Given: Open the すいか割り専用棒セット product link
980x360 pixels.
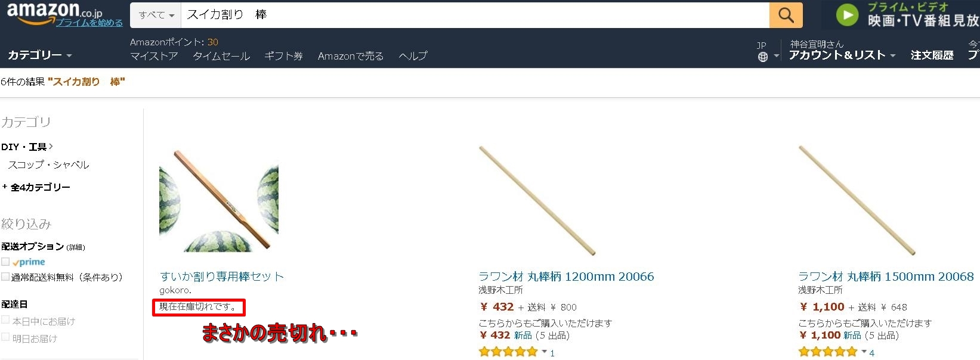Looking at the screenshot, I should (221, 277).
